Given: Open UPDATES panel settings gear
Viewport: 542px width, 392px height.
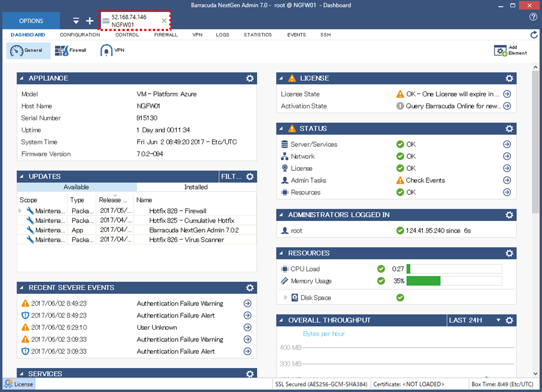Looking at the screenshot, I should (250, 176).
